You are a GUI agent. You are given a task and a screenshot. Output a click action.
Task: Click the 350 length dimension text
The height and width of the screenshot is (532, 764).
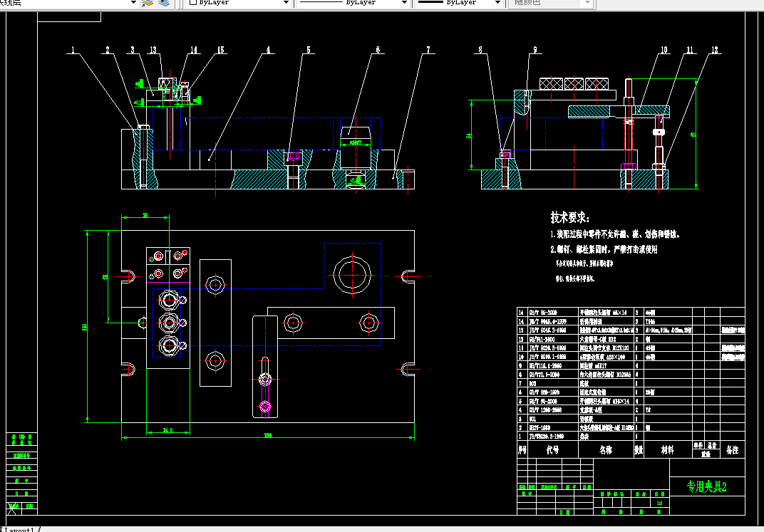click(268, 436)
